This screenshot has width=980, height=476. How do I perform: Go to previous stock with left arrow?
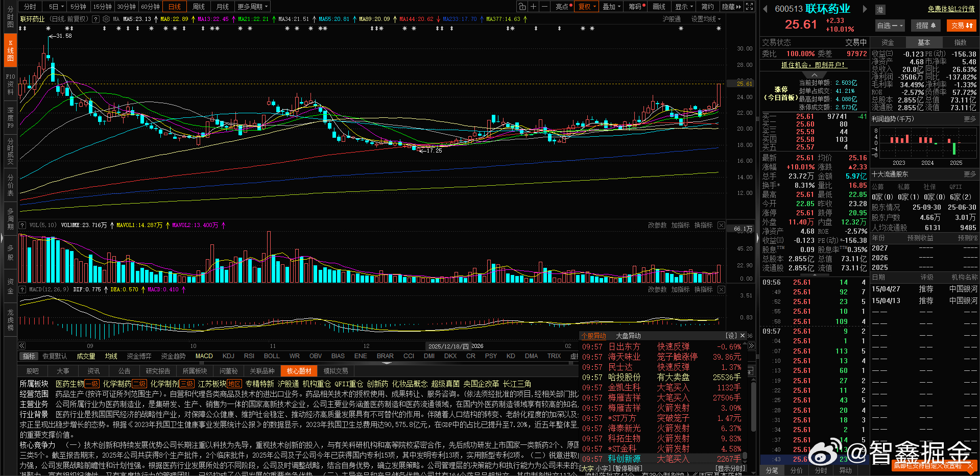pyautogui.click(x=766, y=9)
